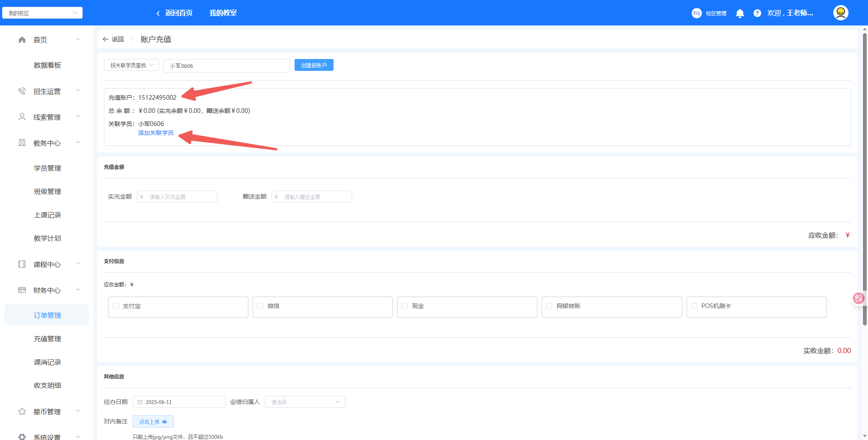Click the user avatar in the header
The image size is (868, 440).
841,13
